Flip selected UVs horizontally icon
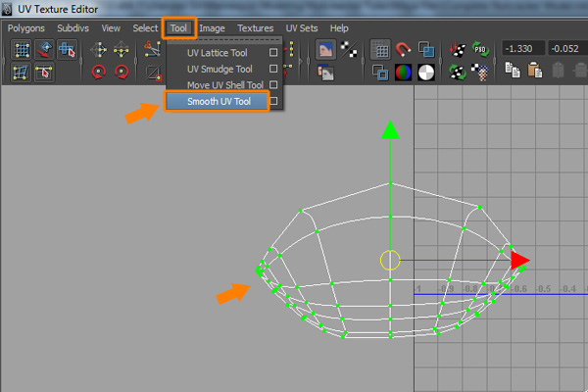This screenshot has width=588, height=392. 99,50
